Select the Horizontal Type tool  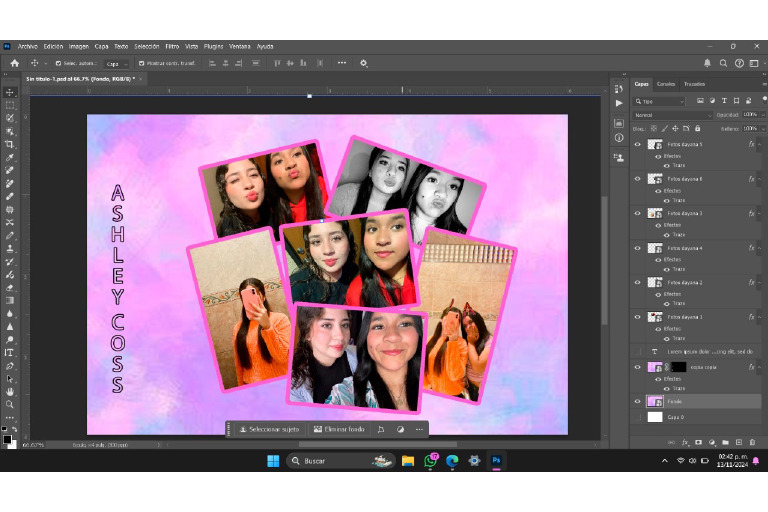9,352
